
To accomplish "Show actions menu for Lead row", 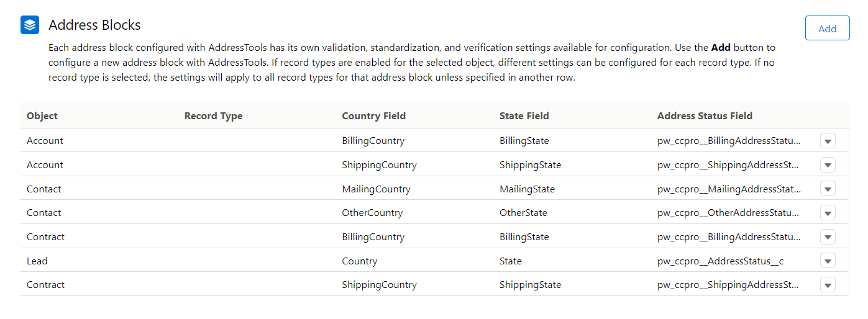I will (828, 261).
